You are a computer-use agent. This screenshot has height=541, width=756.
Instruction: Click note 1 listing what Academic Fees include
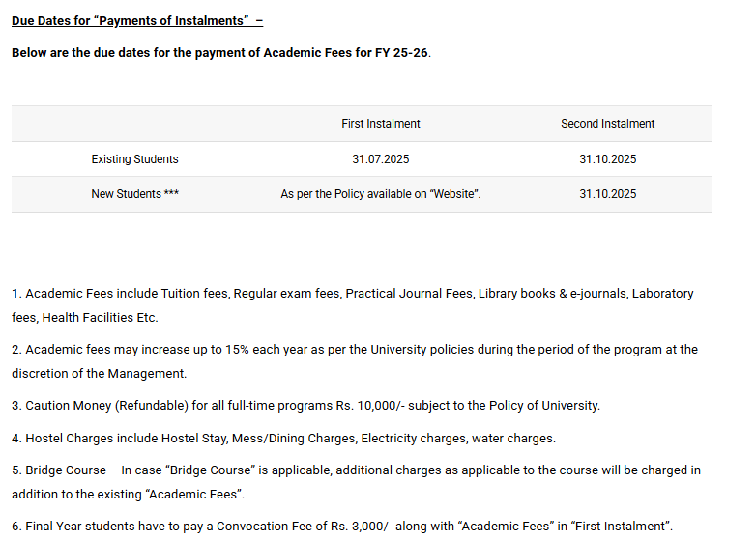pyautogui.click(x=352, y=293)
